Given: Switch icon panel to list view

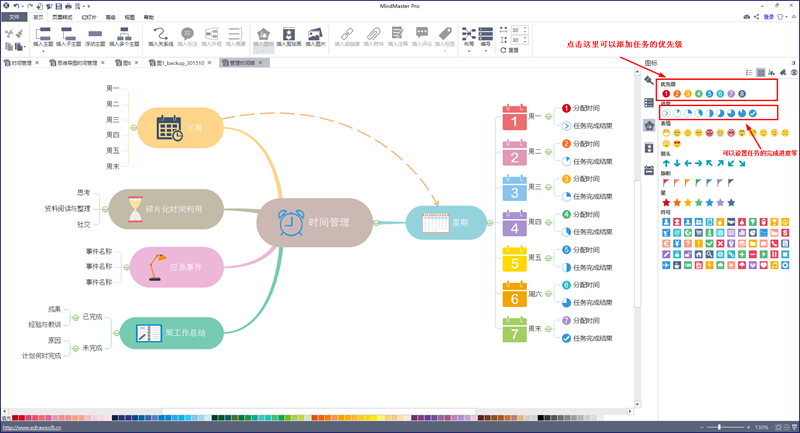Looking at the screenshot, I should pyautogui.click(x=749, y=73).
